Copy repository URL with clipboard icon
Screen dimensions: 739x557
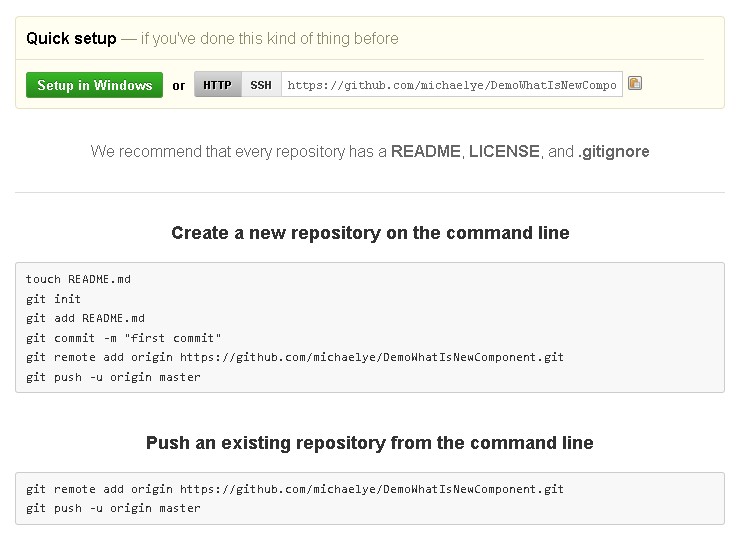[635, 83]
